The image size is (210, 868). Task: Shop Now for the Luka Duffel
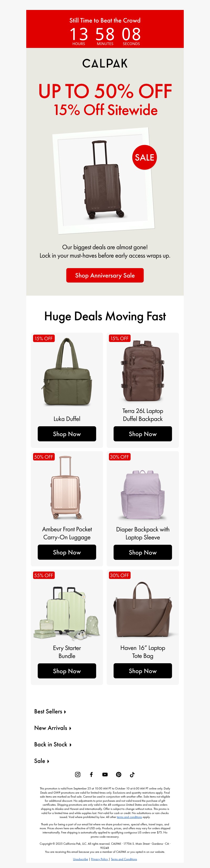click(x=67, y=434)
